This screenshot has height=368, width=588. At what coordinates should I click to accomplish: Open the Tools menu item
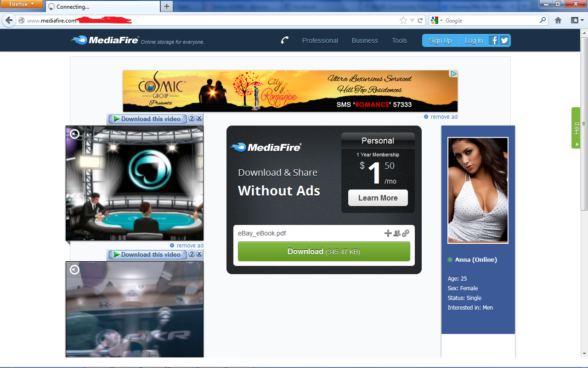tap(399, 40)
